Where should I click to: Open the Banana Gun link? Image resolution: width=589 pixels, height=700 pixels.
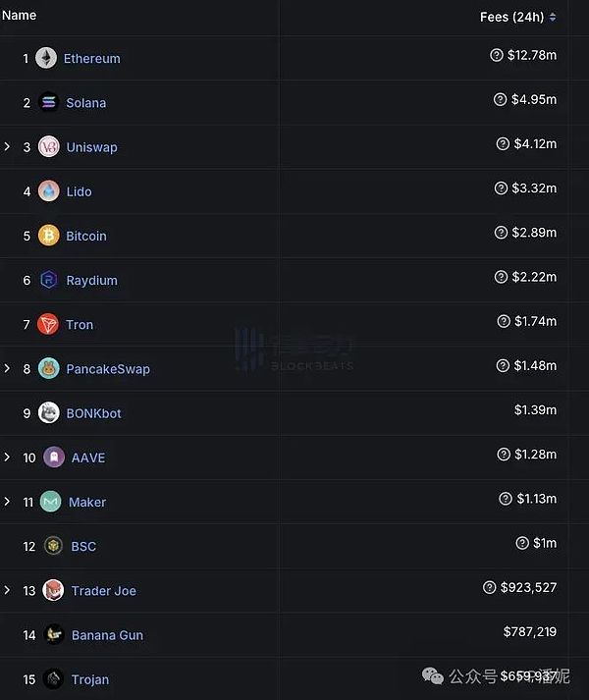click(x=107, y=635)
